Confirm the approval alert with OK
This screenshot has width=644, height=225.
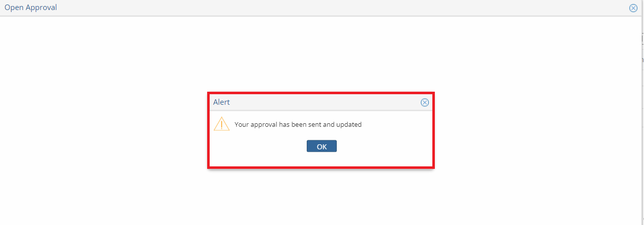[x=322, y=146]
